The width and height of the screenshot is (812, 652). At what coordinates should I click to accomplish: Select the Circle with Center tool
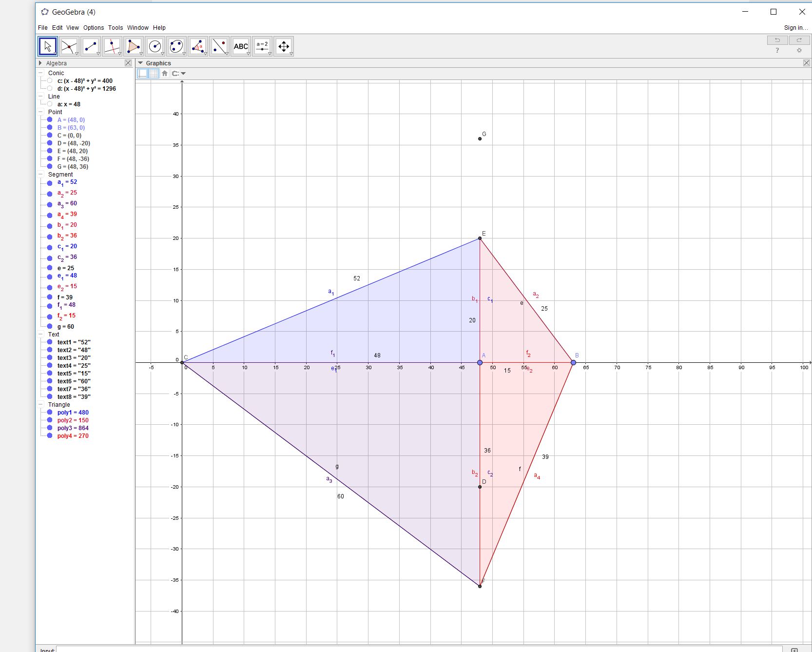click(155, 46)
